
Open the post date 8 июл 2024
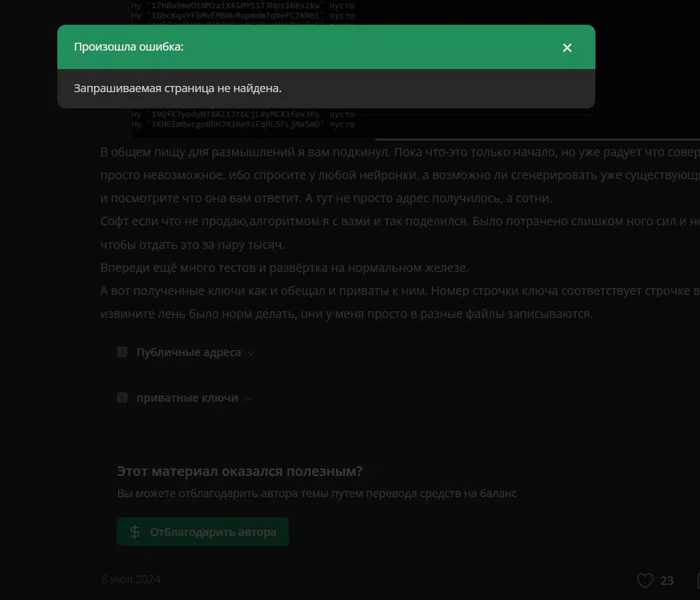click(130, 579)
